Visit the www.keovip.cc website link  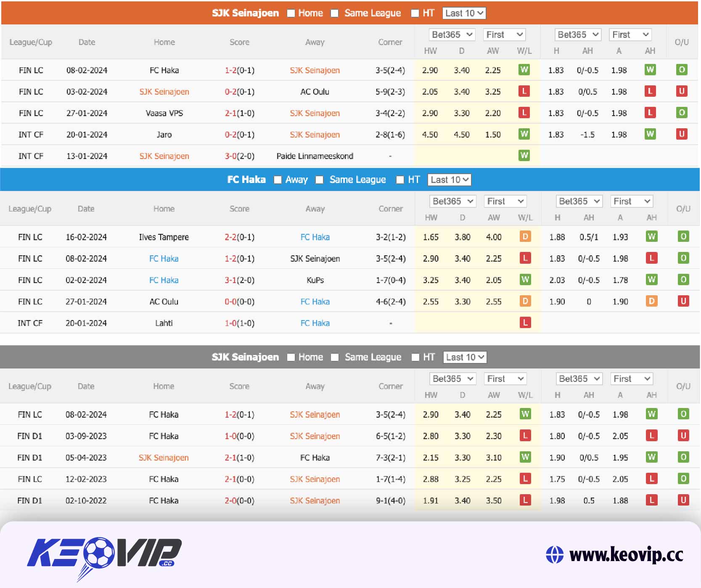coord(626,554)
